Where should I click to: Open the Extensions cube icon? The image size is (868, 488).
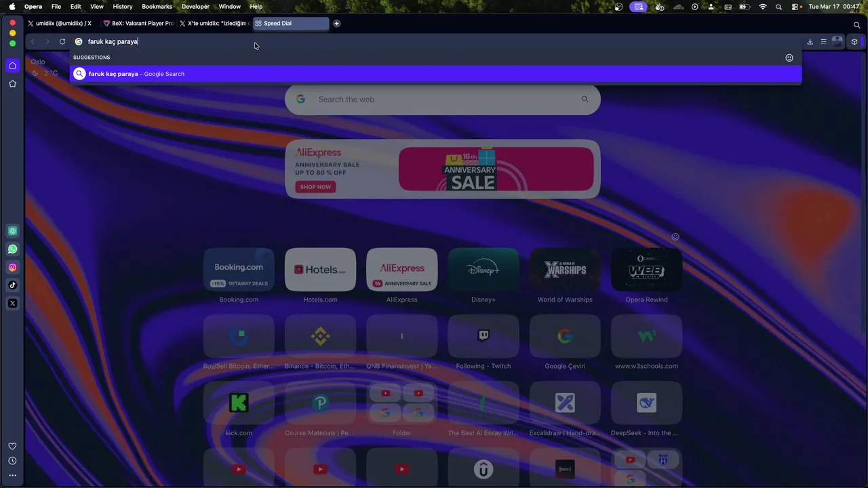point(854,41)
